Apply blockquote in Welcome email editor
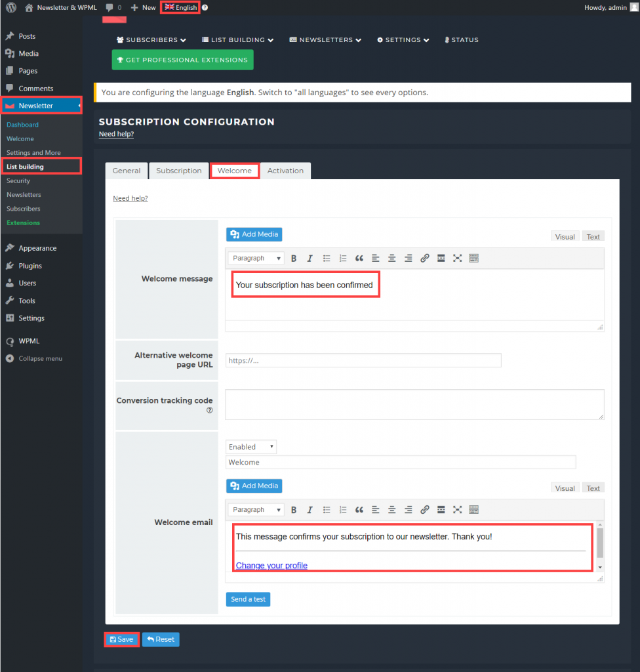Screen dimensions: 640x672 click(359, 509)
